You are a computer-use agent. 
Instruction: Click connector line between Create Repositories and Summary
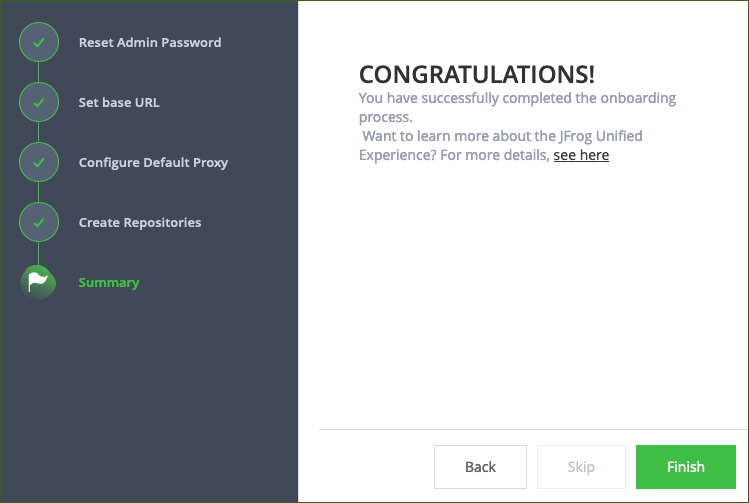tap(39, 253)
